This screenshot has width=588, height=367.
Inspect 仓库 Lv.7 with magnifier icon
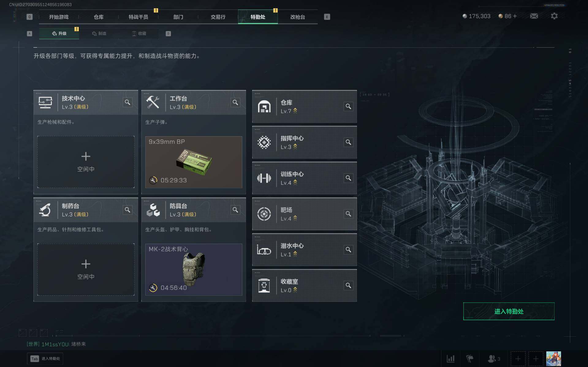coord(348,106)
